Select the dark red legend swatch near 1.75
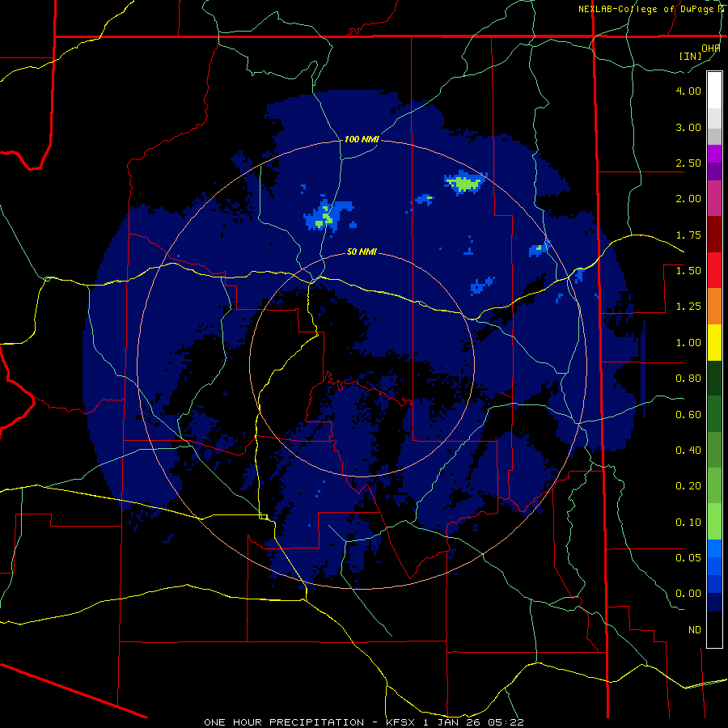Image resolution: width=728 pixels, height=728 pixels. [714, 235]
